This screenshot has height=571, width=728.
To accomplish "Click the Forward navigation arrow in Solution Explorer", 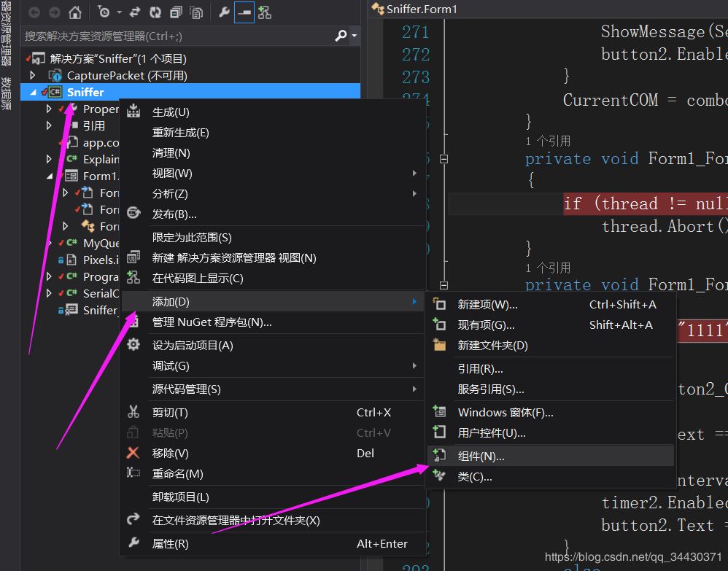I will coord(55,12).
